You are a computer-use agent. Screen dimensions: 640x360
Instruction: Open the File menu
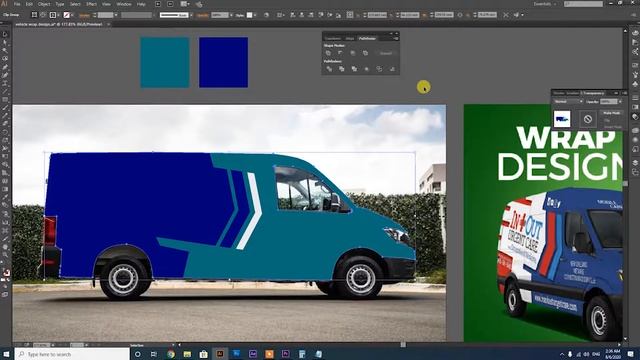tap(17, 4)
